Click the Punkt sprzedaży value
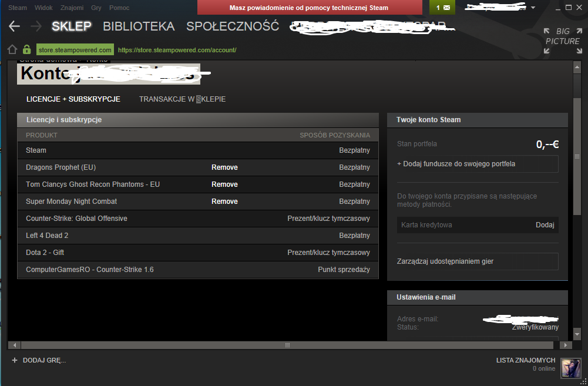This screenshot has height=386, width=588. point(344,270)
